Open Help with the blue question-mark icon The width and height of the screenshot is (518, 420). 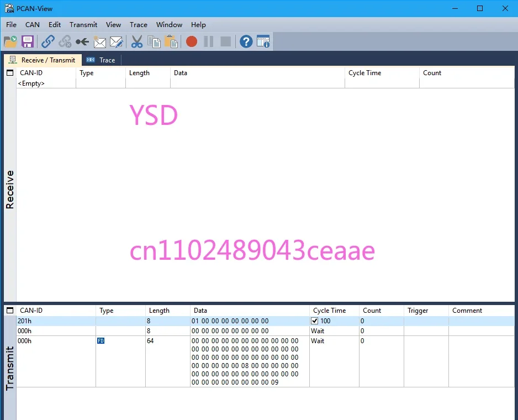(246, 41)
